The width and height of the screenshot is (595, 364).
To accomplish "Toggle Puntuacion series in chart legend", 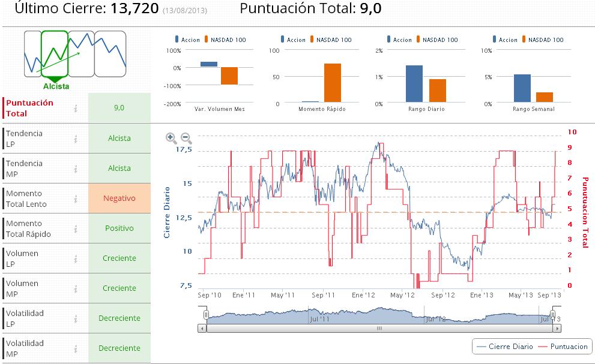I will [563, 347].
